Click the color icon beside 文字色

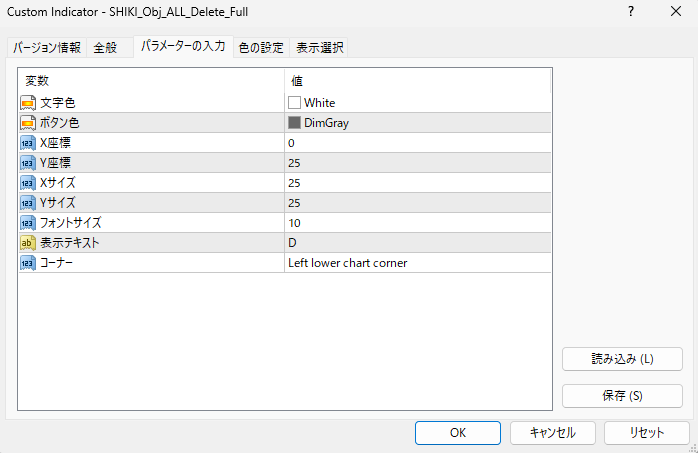pos(28,103)
